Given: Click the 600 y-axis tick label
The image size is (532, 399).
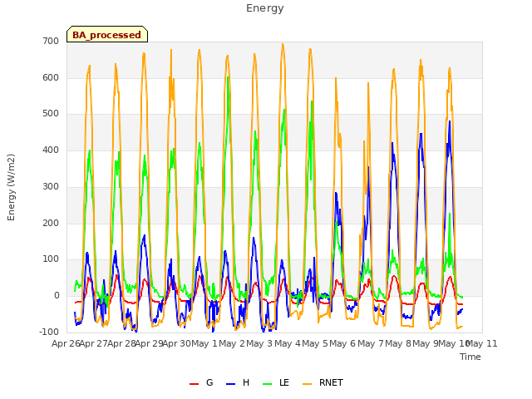Looking at the screenshot, I should coord(51,77).
